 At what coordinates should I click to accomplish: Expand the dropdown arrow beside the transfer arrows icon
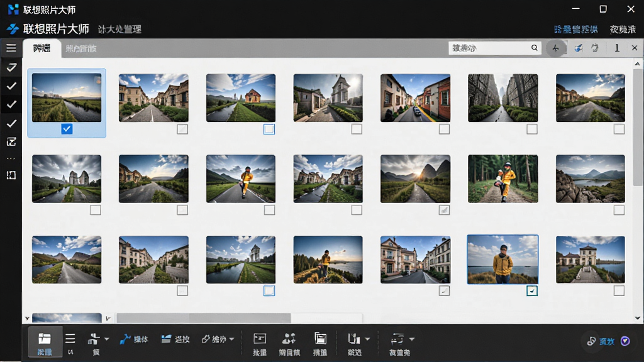click(x=411, y=339)
